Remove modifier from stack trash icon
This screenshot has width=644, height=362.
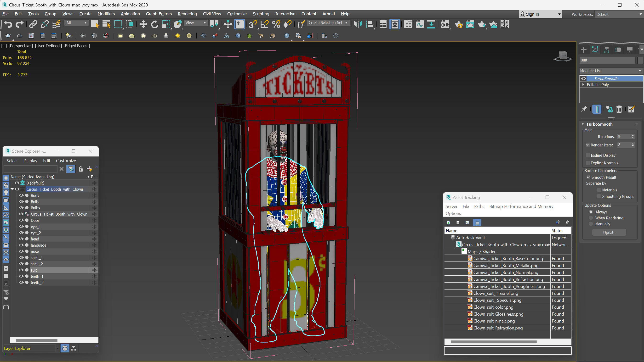[x=619, y=109]
